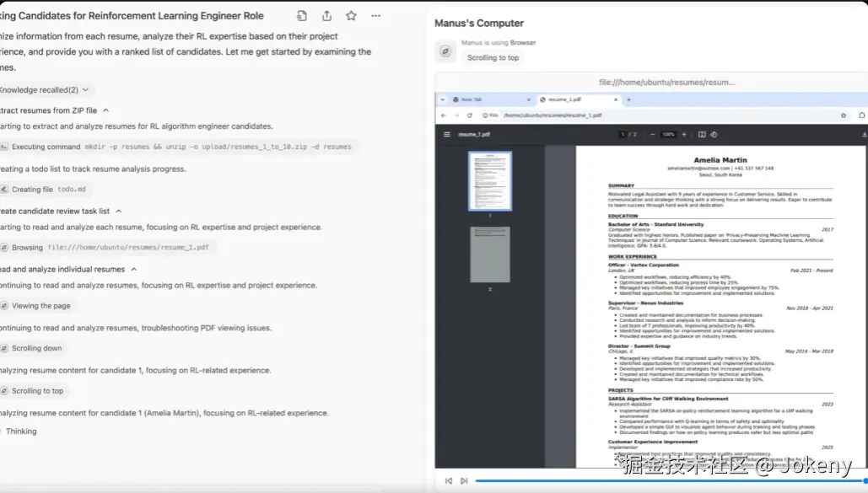Click the 'Officer - Vertex Corporation' job entry
The image size is (868, 493).
tap(644, 265)
